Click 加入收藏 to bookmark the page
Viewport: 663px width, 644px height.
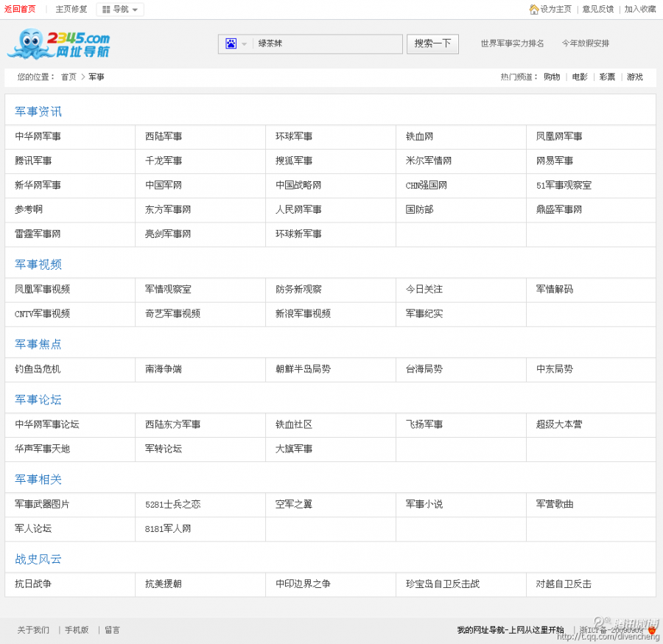(640, 9)
